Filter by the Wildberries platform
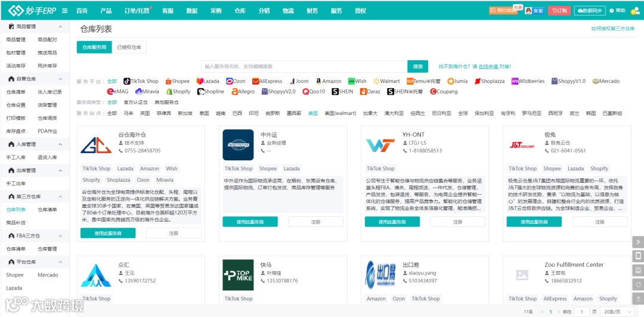Viewport: 644px width, 317px height. tap(528, 81)
